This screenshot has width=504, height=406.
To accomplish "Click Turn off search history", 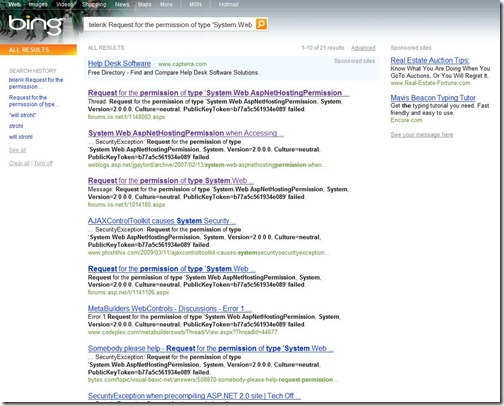I will coord(43,163).
